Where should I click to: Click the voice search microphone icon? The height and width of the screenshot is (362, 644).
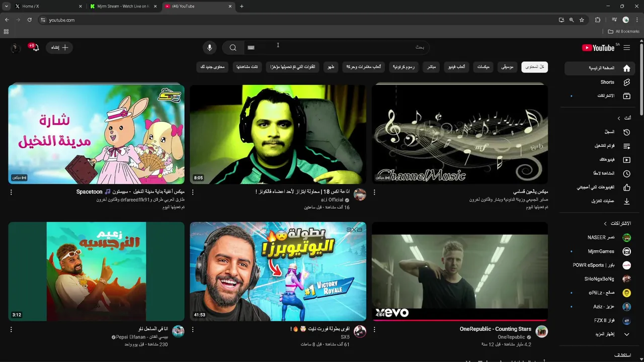(210, 47)
